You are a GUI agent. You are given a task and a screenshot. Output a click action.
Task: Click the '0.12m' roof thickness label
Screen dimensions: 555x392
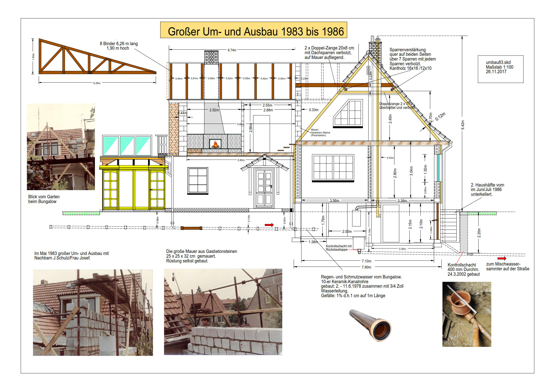[440, 117]
